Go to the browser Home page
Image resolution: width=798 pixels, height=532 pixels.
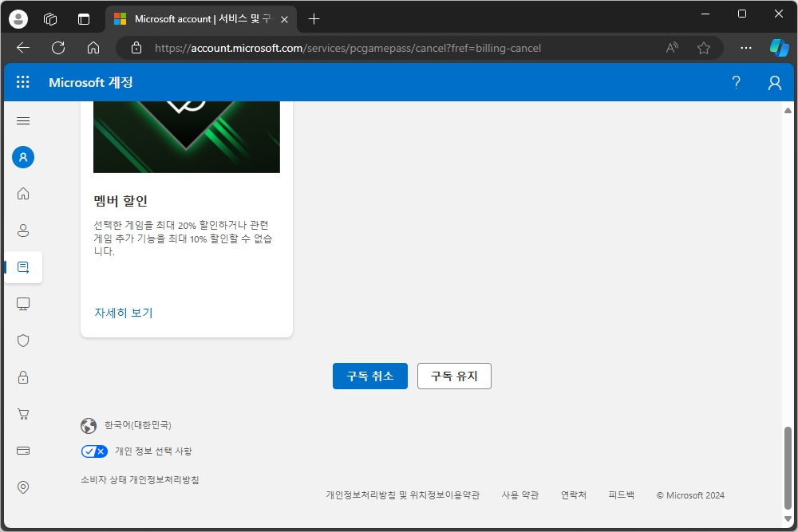click(93, 48)
